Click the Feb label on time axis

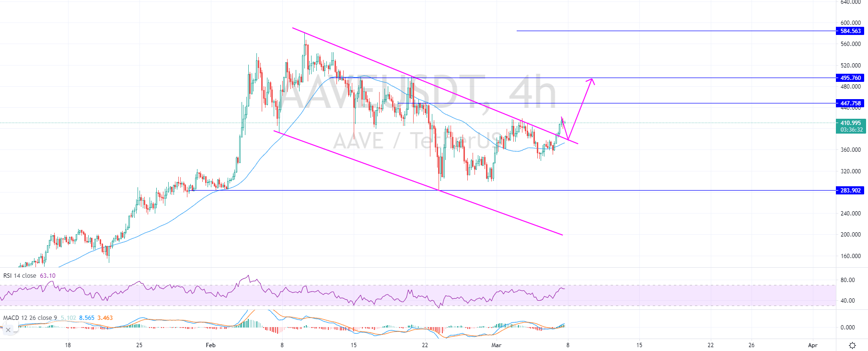pyautogui.click(x=210, y=345)
